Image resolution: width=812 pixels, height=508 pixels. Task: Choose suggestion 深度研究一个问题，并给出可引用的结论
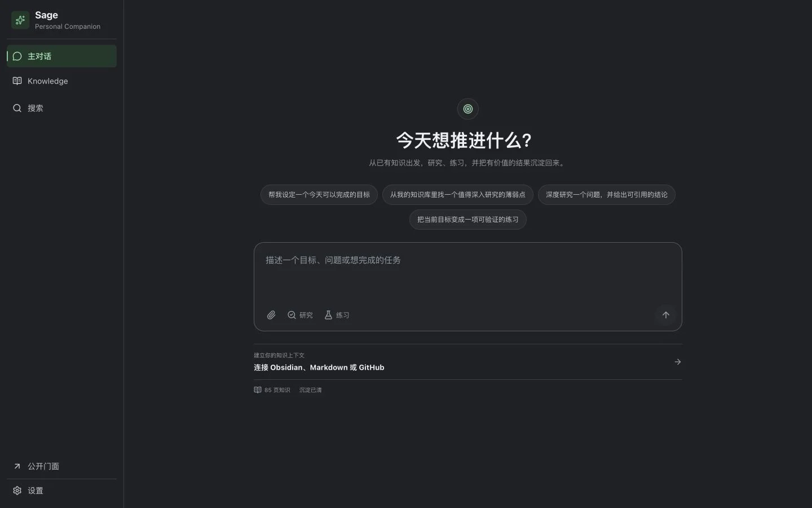pos(607,195)
